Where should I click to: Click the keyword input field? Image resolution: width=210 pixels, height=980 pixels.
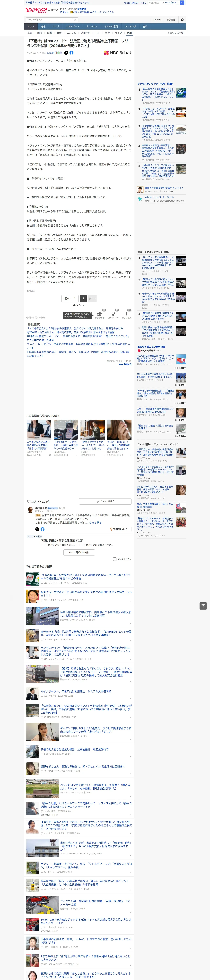(x=49, y=19)
